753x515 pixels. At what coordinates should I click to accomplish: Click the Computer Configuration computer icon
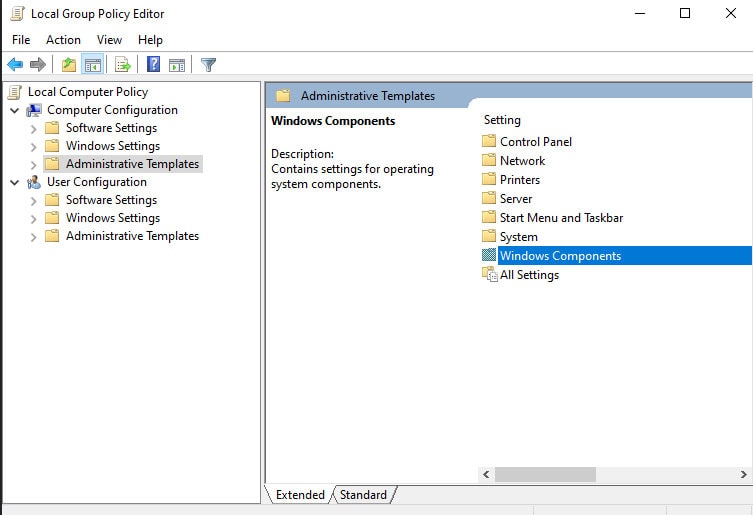(x=34, y=110)
